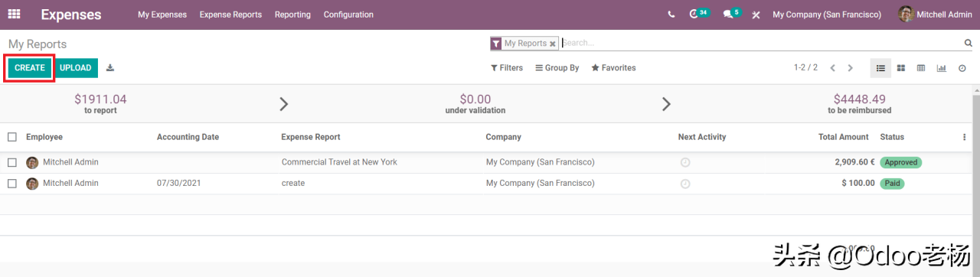
Task: Click the phone call icon
Action: (671, 15)
